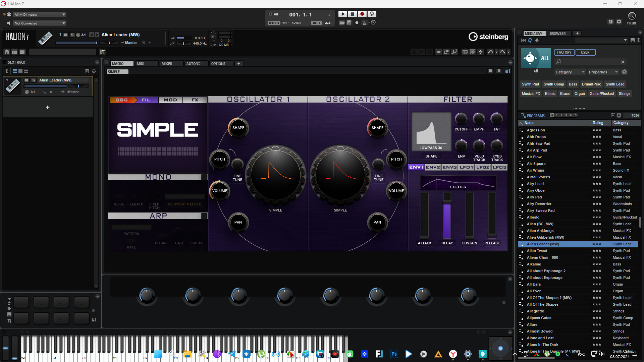Solo the Alien Leader (MW) slot
Viewport: 644px width, 362px height.
34,80
